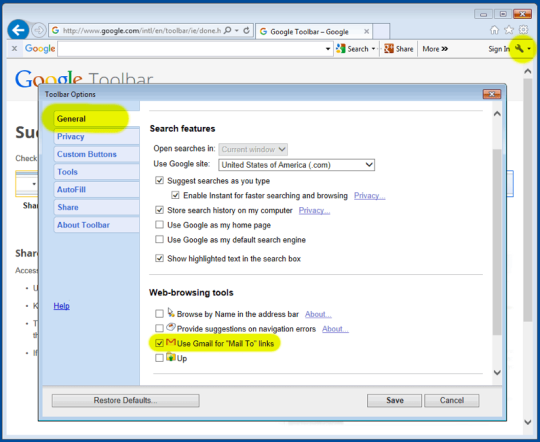Click the Share button on Google Toolbar
Screen dimensions: 540x442
click(x=399, y=49)
